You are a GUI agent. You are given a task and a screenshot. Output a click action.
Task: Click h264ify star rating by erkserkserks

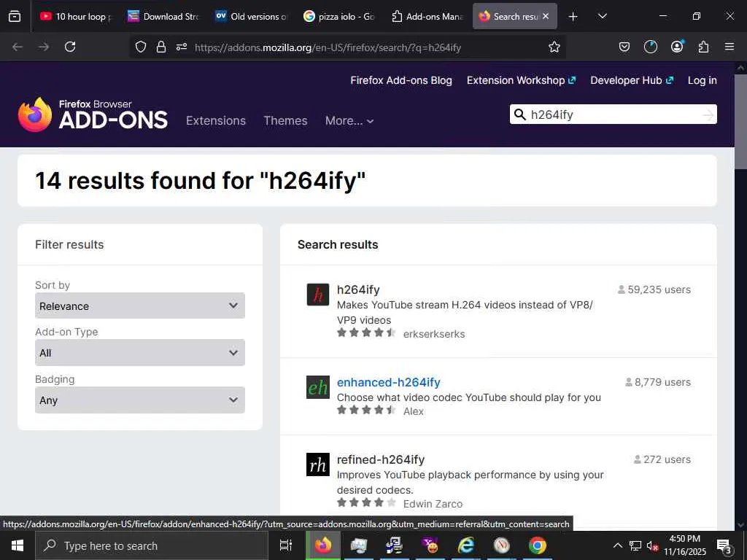pos(366,332)
